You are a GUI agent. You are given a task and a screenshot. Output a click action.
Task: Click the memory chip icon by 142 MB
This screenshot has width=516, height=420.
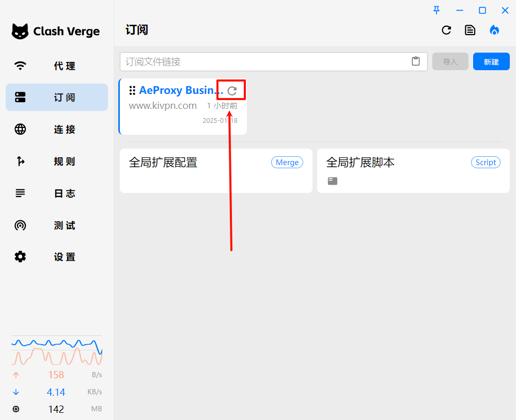point(16,409)
